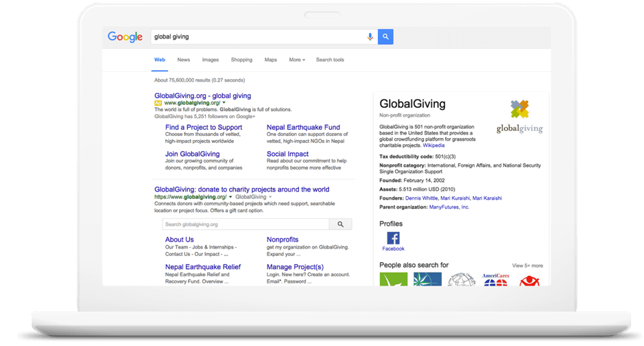Open ManyFutures, Inc. parent organization link

click(449, 207)
